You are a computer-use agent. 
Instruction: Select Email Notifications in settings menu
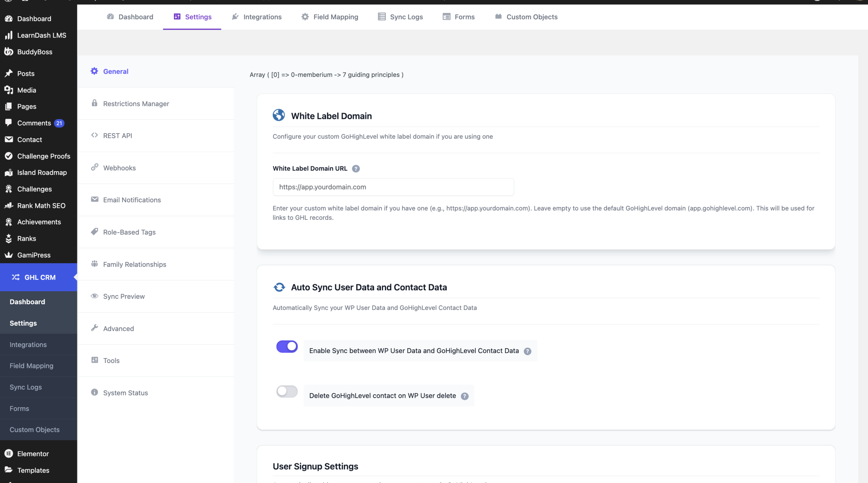click(x=132, y=200)
